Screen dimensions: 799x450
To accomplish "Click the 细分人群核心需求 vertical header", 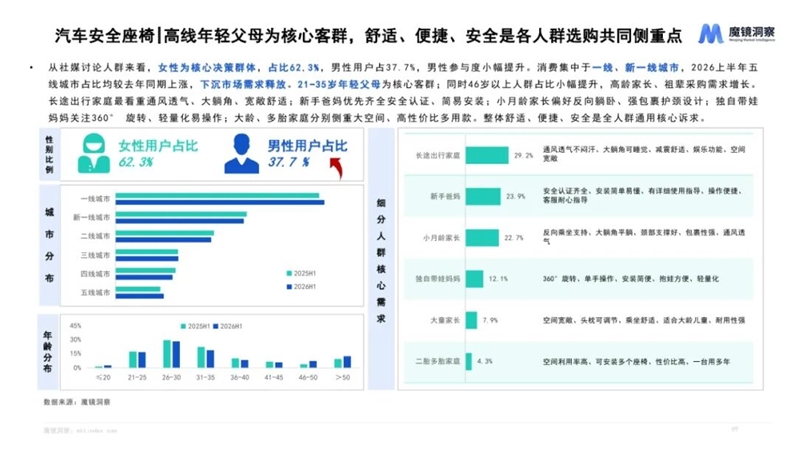I will pyautogui.click(x=381, y=260).
